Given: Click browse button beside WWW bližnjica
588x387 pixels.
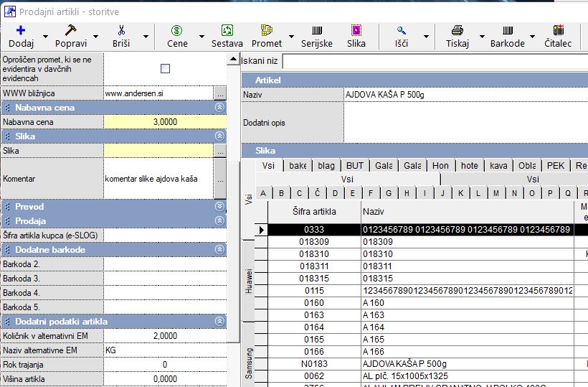Looking at the screenshot, I should pos(220,93).
